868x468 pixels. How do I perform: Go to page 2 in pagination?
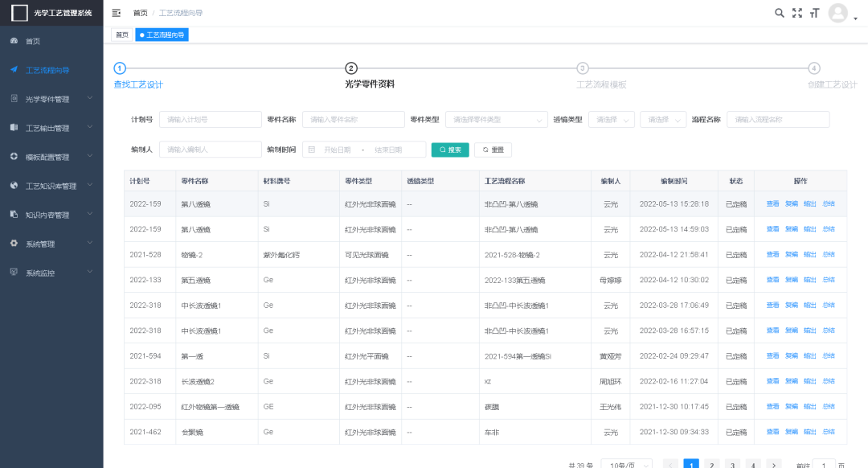(x=711, y=465)
